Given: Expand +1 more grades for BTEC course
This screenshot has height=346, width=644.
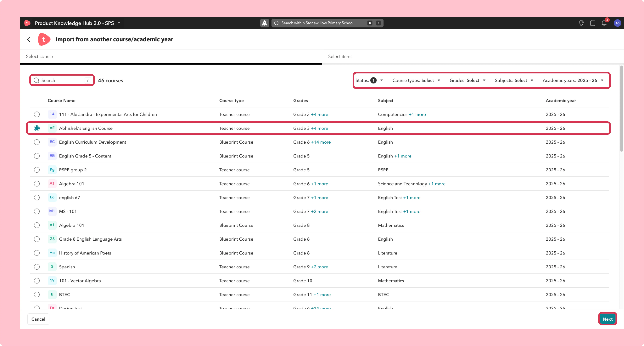Looking at the screenshot, I should [x=322, y=295].
